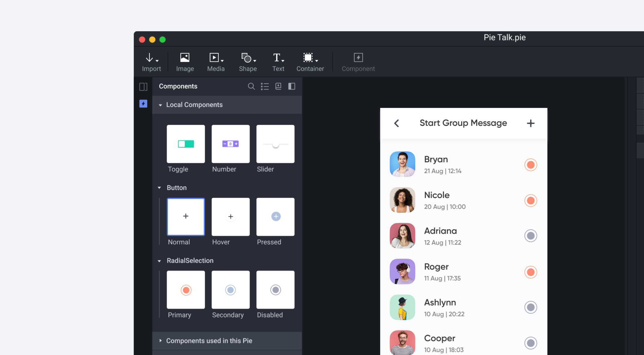
Task: Click the Text tool icon
Action: coord(277,58)
